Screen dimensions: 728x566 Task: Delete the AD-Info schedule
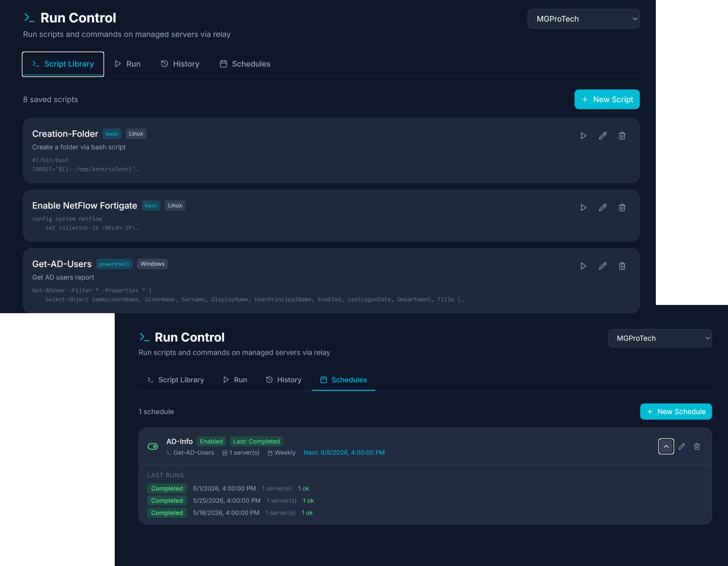(697, 446)
